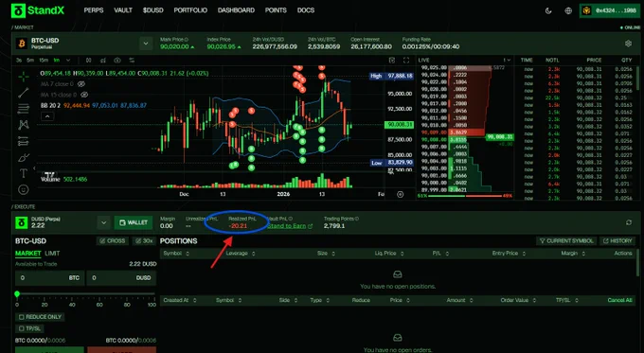This screenshot has height=353, width=644.
Task: Open the Portfolio page
Action: [190, 10]
